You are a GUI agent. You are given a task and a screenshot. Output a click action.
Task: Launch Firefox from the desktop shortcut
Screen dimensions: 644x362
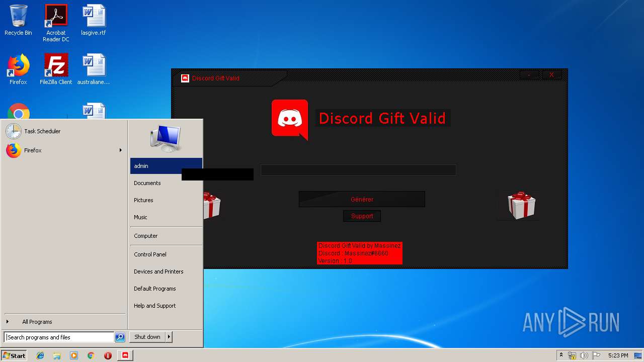tap(18, 69)
